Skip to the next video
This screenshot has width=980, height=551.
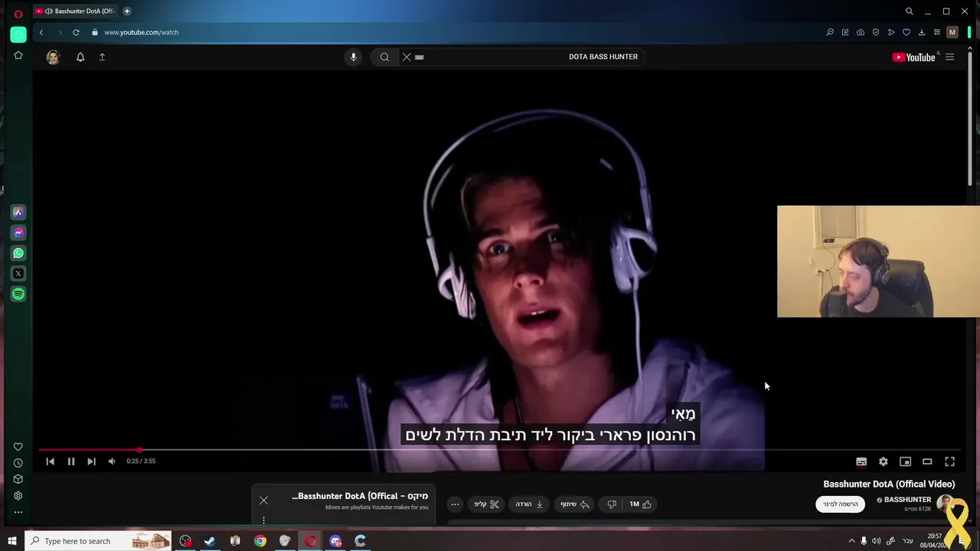(x=91, y=461)
